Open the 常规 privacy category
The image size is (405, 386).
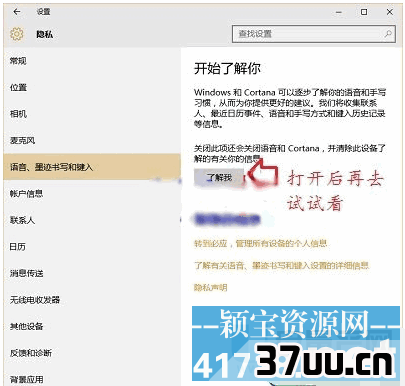[x=92, y=61]
